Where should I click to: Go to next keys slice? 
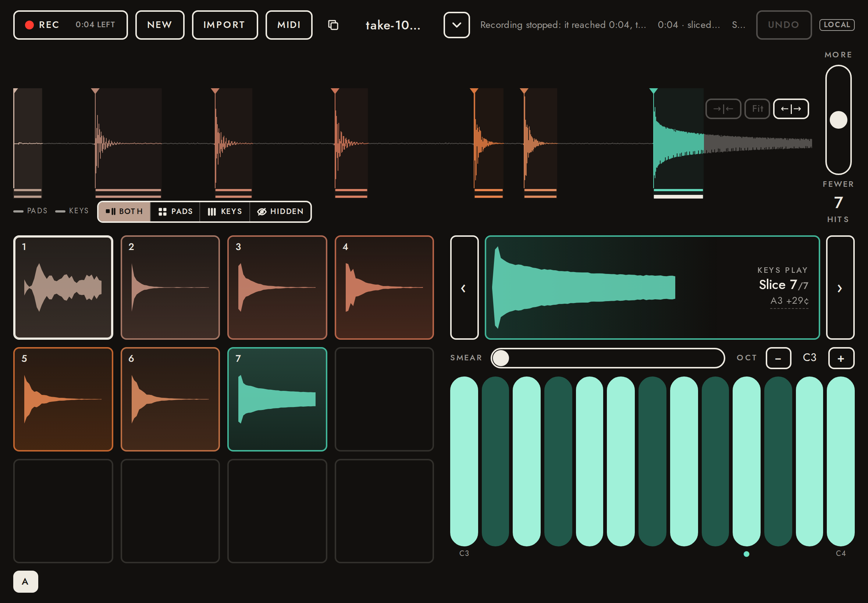pos(840,288)
